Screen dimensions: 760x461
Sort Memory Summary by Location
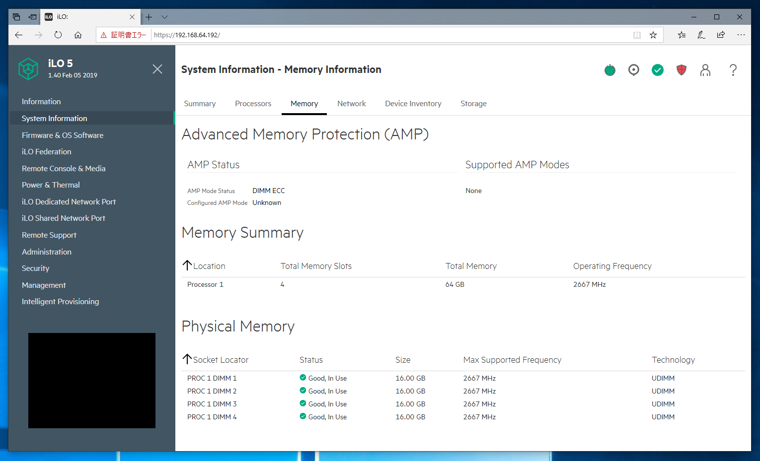click(187, 266)
